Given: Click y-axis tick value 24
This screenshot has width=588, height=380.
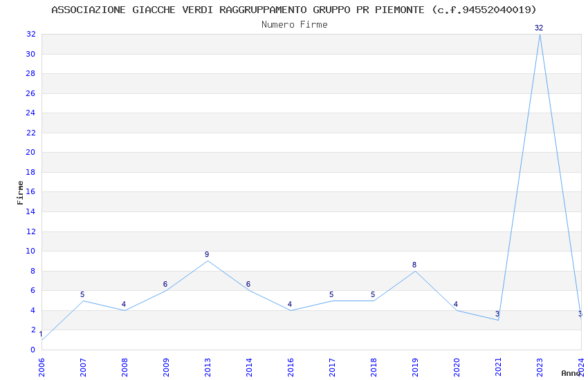Looking at the screenshot, I should pos(30,113).
